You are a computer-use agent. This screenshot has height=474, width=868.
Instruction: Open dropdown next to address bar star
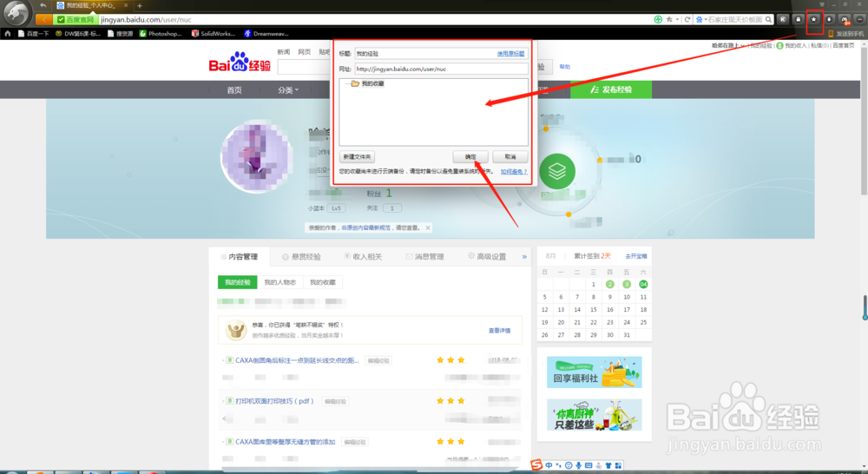pos(677,19)
